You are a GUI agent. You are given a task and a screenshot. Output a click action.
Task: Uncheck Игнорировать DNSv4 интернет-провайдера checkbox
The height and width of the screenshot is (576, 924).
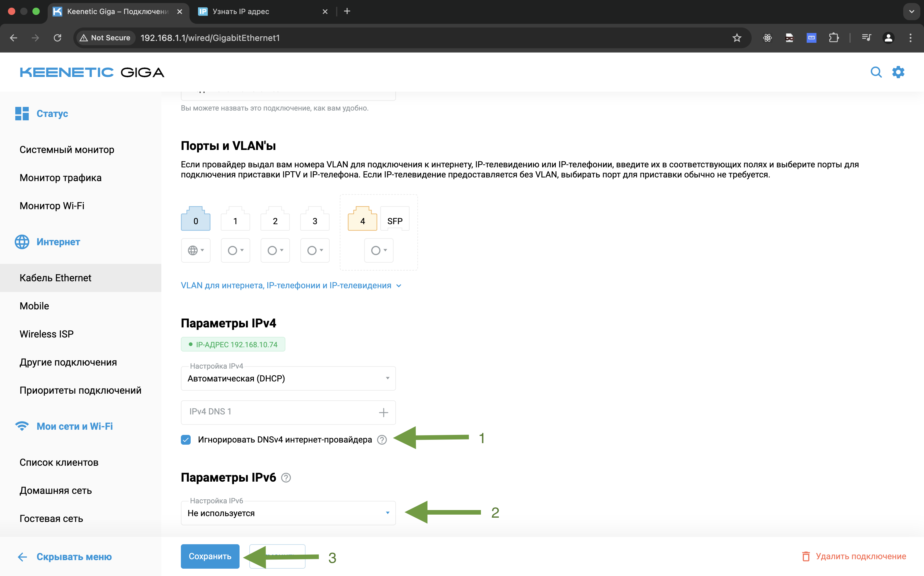pyautogui.click(x=186, y=440)
